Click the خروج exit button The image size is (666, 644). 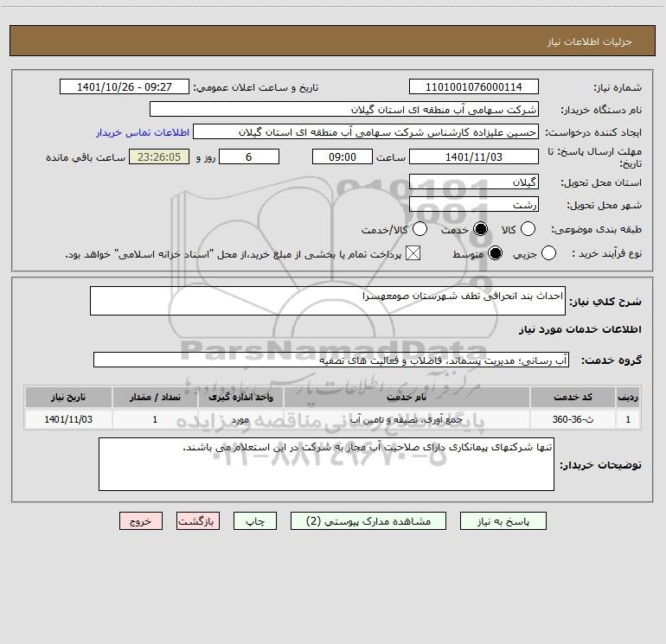point(141,521)
